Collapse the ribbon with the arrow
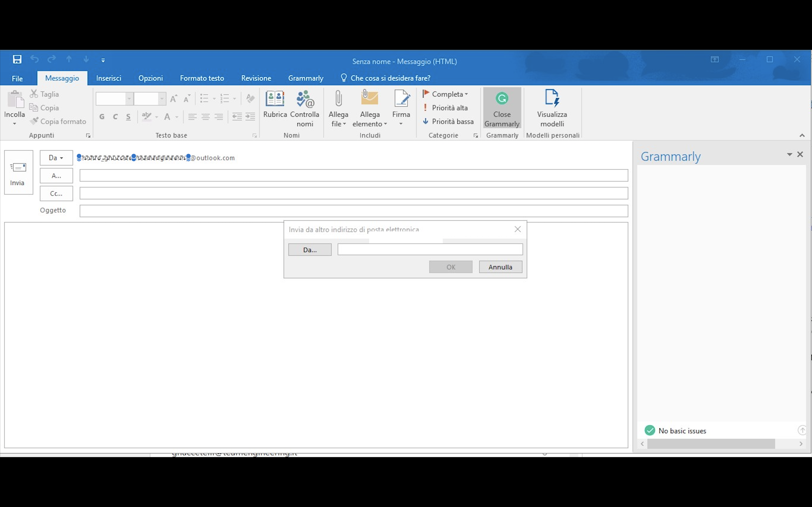Viewport: 812px width, 507px height. 802,135
